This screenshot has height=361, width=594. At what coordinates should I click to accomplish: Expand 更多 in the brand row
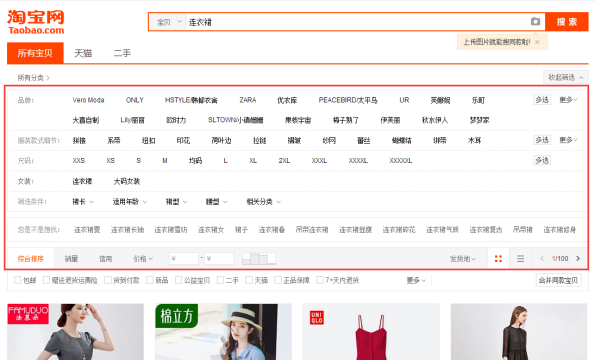(568, 100)
